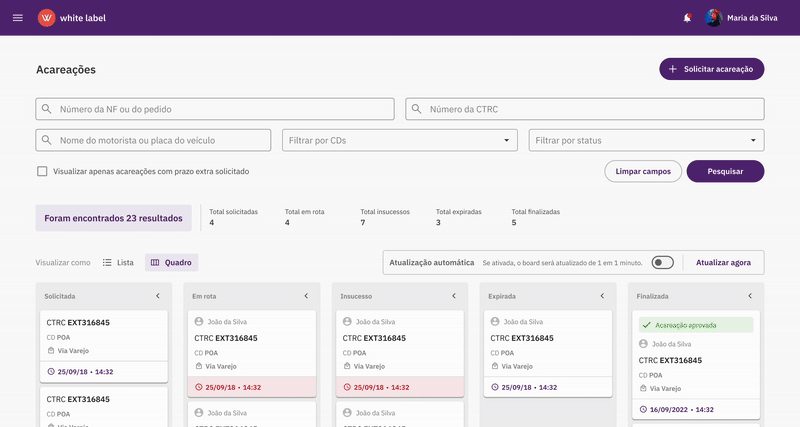This screenshot has width=800, height=427.
Task: Toggle the Atualização automática switch
Action: click(x=662, y=262)
